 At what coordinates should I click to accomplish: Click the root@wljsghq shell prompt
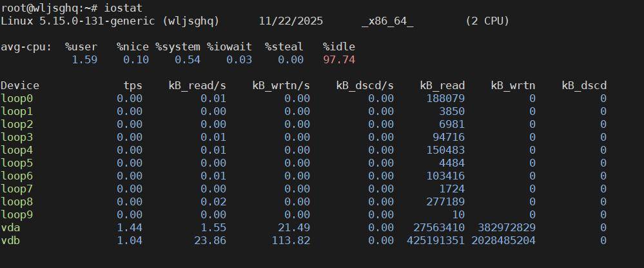pos(49,8)
